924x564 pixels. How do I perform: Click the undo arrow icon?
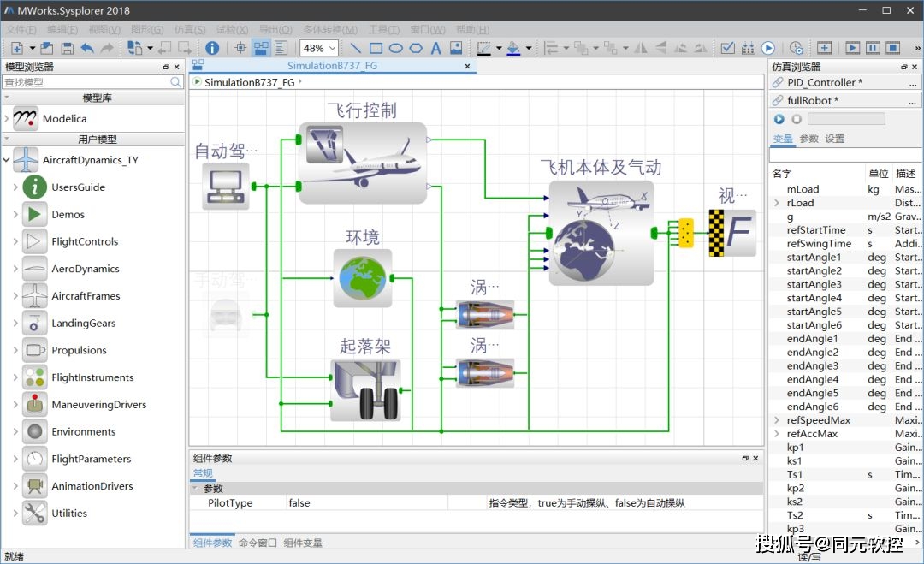click(87, 48)
